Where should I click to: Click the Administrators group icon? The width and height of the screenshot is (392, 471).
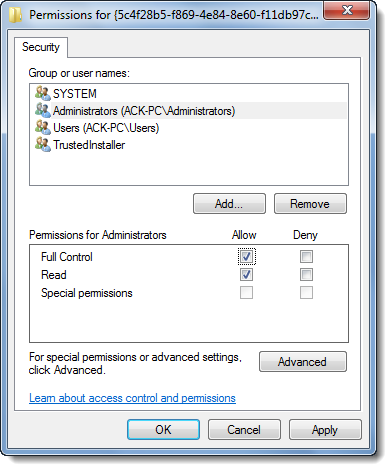(43, 110)
